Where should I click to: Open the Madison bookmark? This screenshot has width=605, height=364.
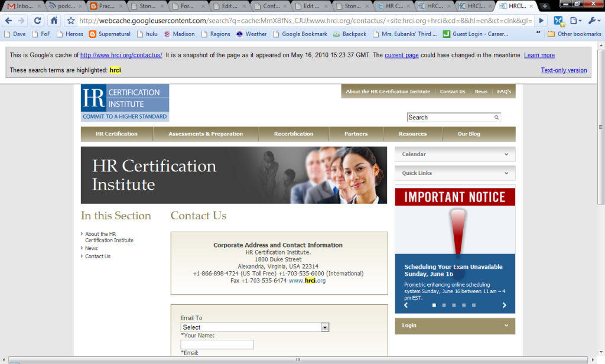pos(180,34)
